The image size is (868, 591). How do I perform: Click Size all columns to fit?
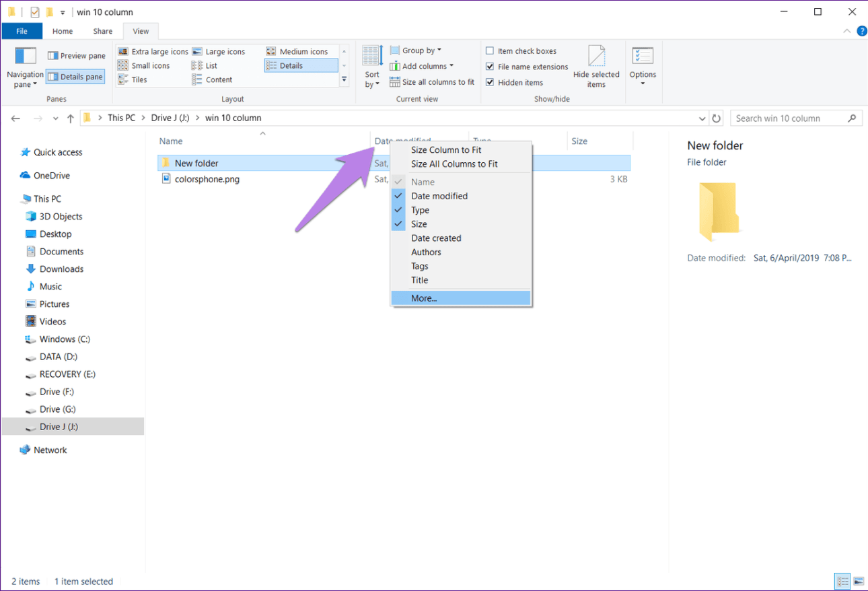(x=432, y=82)
